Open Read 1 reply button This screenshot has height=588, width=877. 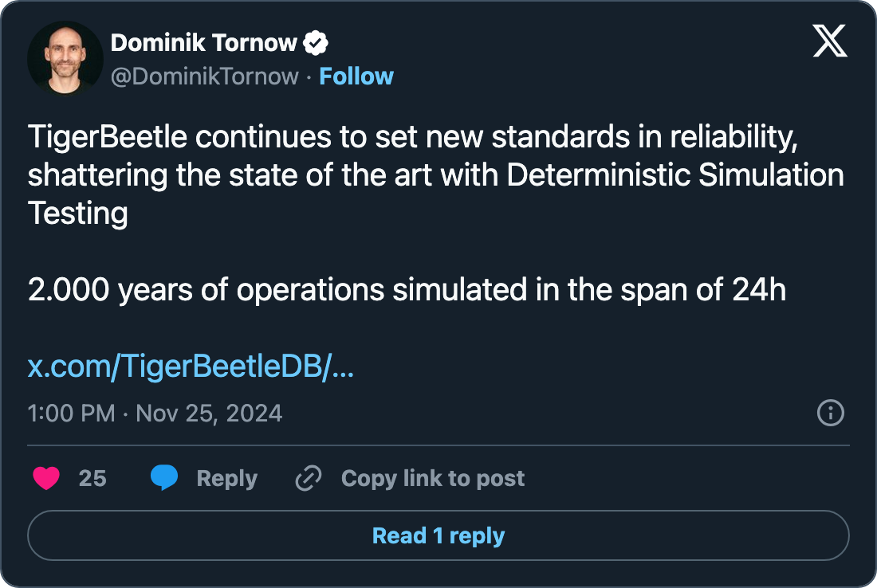point(438,535)
